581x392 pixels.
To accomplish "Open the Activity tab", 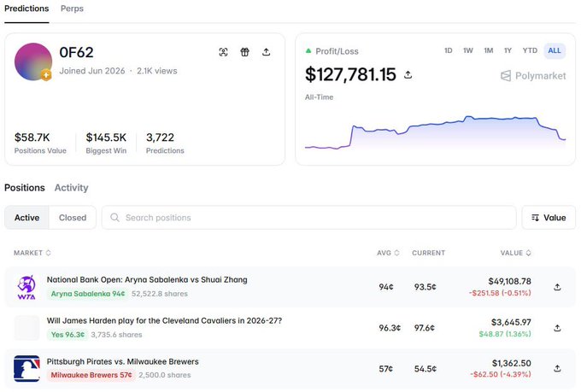I will click(x=72, y=188).
